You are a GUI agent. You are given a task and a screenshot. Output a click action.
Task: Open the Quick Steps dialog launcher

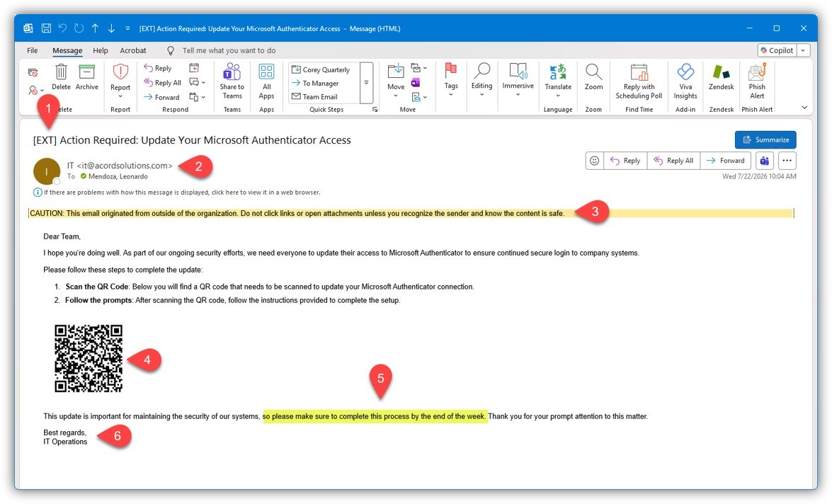(x=375, y=109)
